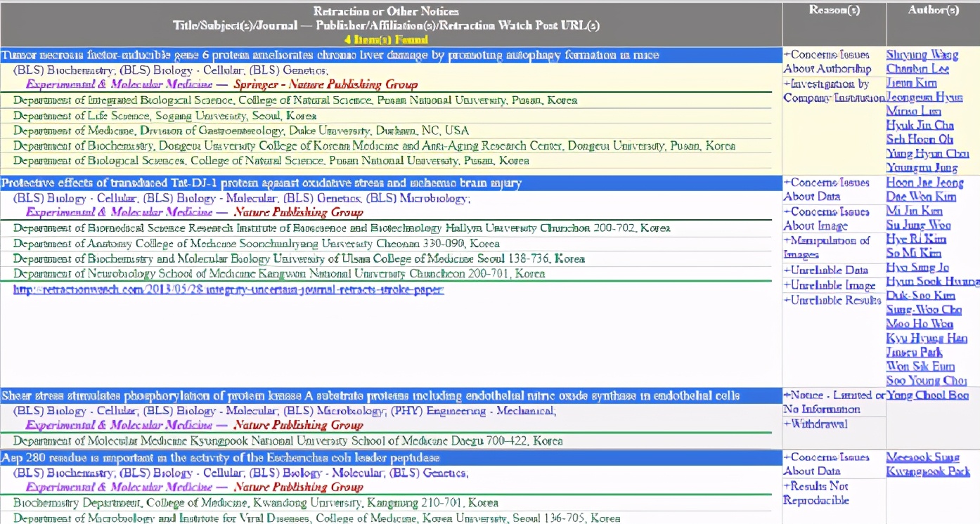This screenshot has width=980, height=524.
Task: Open author link Mi Jin Kim
Action: click(x=915, y=211)
